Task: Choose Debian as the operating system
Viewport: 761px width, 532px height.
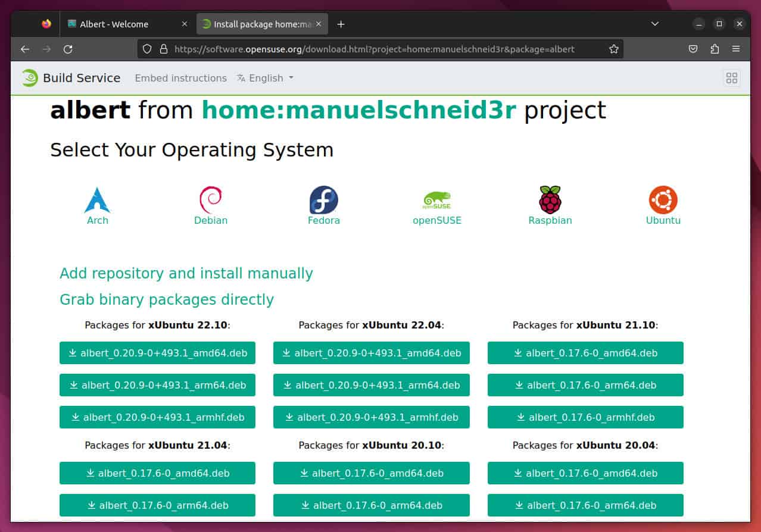Action: click(x=210, y=201)
